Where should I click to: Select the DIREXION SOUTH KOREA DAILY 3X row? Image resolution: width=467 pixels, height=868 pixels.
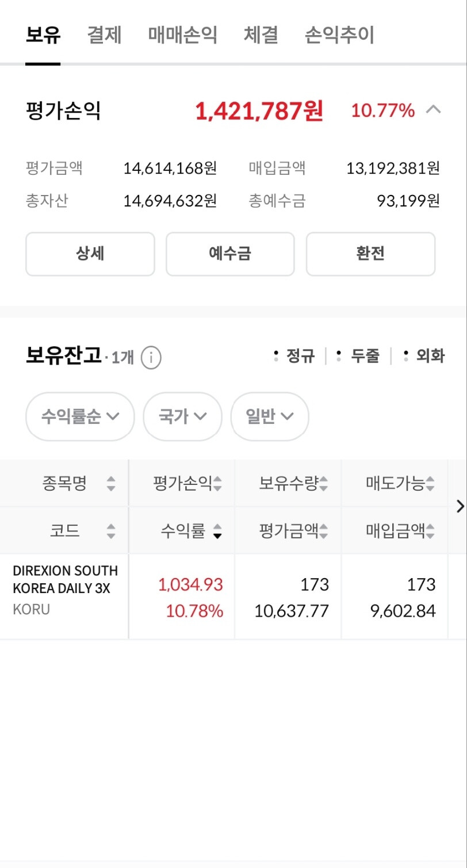[x=65, y=590]
